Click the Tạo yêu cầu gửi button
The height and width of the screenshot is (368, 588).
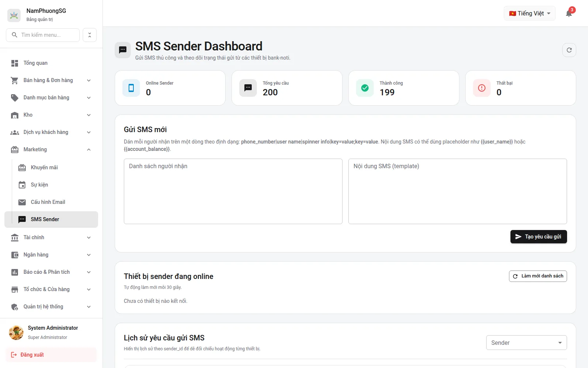tap(538, 237)
